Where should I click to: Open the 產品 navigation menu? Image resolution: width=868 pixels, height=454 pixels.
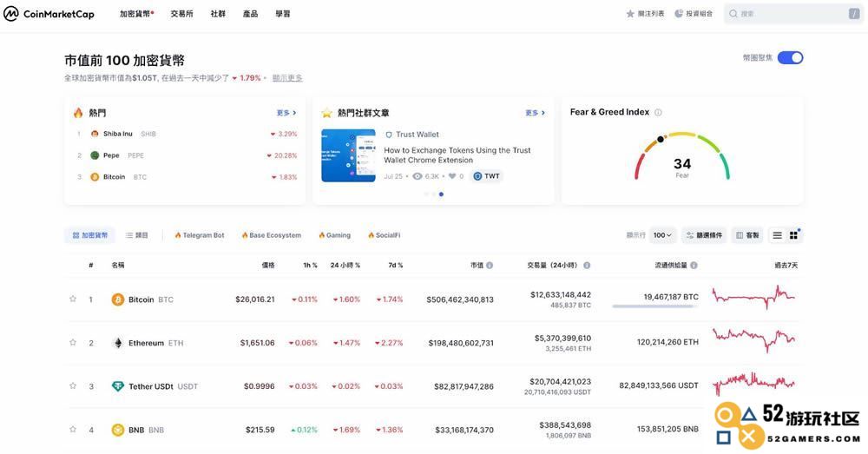tap(250, 14)
